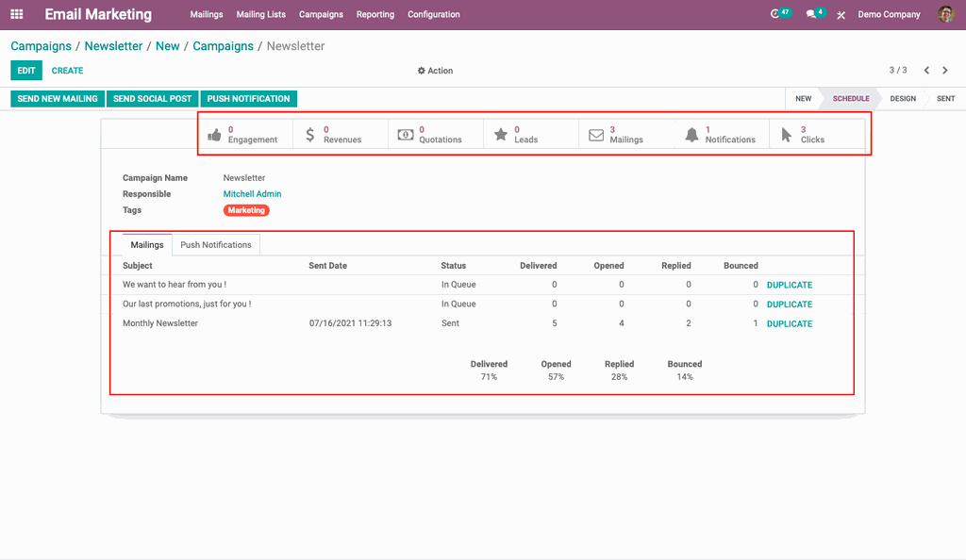
Task: Select the Mailings tab
Action: pyautogui.click(x=146, y=244)
